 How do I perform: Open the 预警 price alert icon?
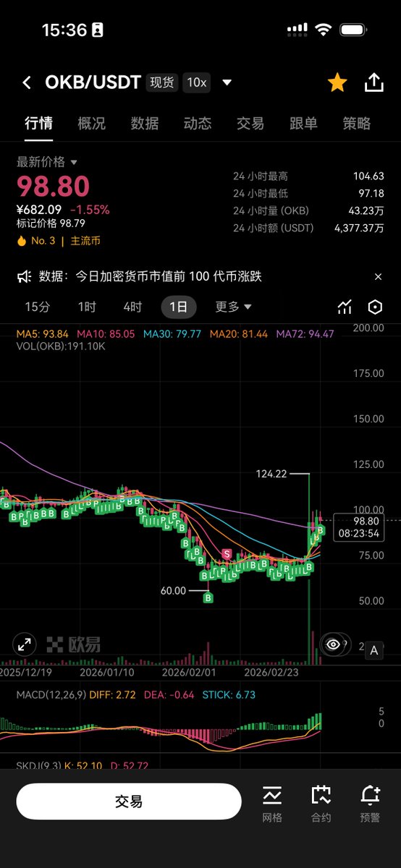tap(370, 803)
